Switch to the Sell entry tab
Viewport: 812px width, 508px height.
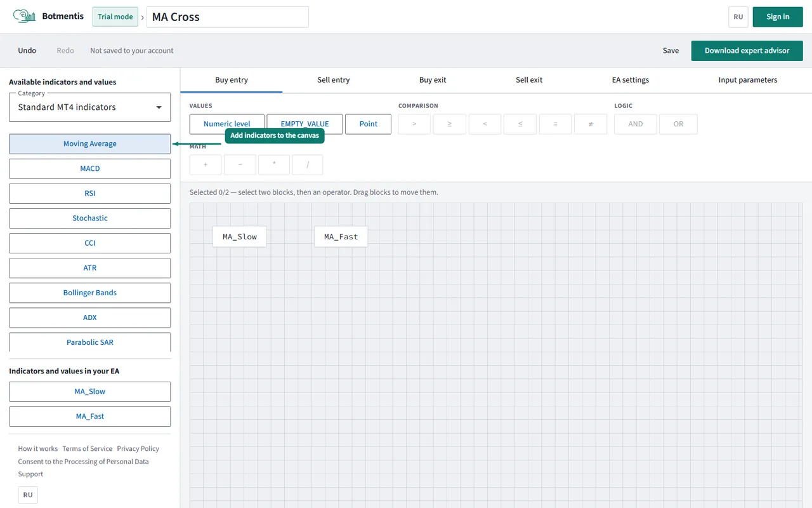pyautogui.click(x=334, y=80)
